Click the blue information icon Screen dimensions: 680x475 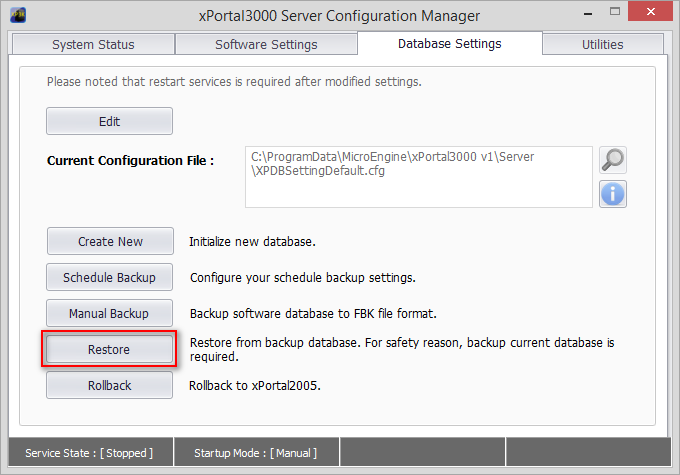click(612, 194)
